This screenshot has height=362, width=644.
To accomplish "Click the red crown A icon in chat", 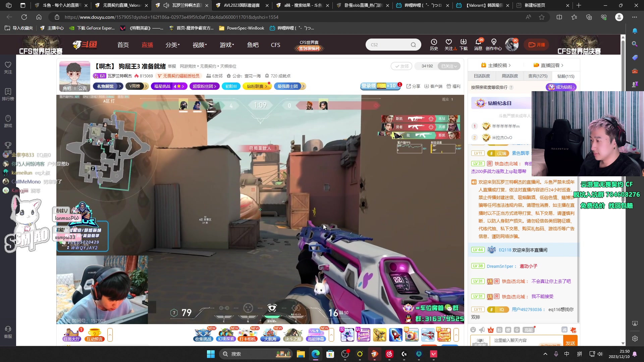I will click(x=491, y=330).
